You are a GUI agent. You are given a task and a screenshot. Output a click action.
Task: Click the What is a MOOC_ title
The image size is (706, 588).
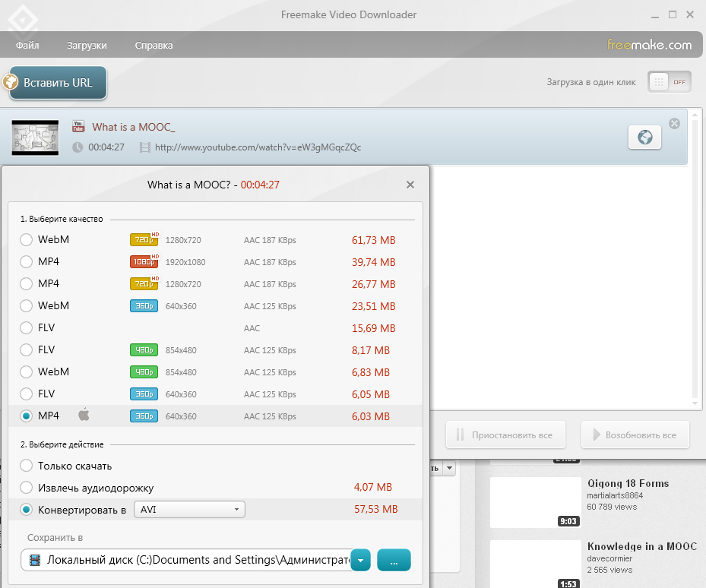coord(134,127)
